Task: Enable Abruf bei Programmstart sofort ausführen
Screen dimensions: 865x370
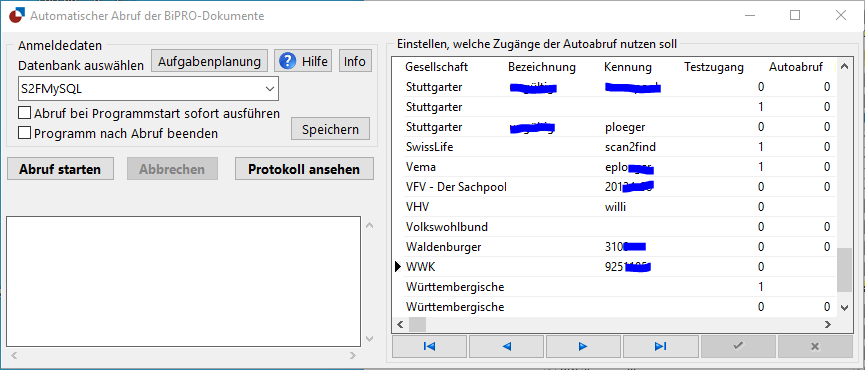Action: point(24,113)
